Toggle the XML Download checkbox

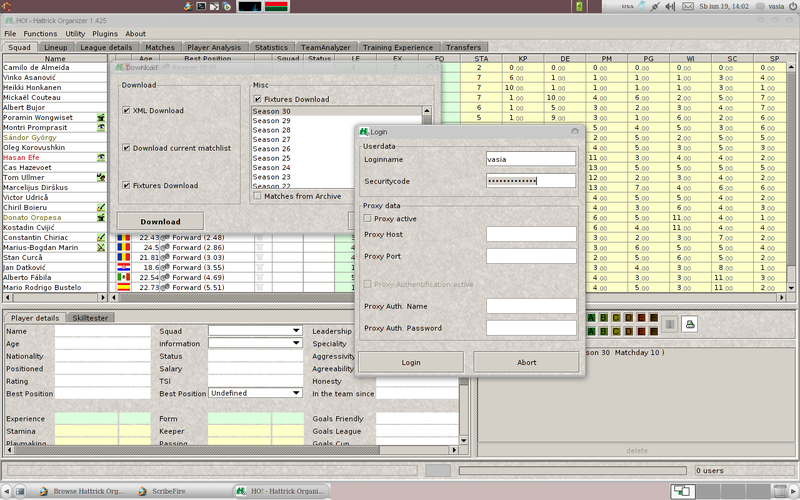pyautogui.click(x=126, y=110)
